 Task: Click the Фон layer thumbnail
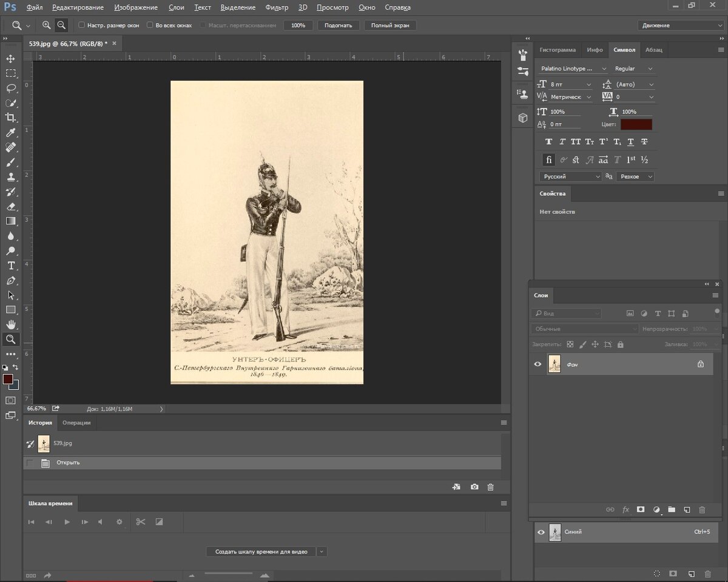[554, 364]
